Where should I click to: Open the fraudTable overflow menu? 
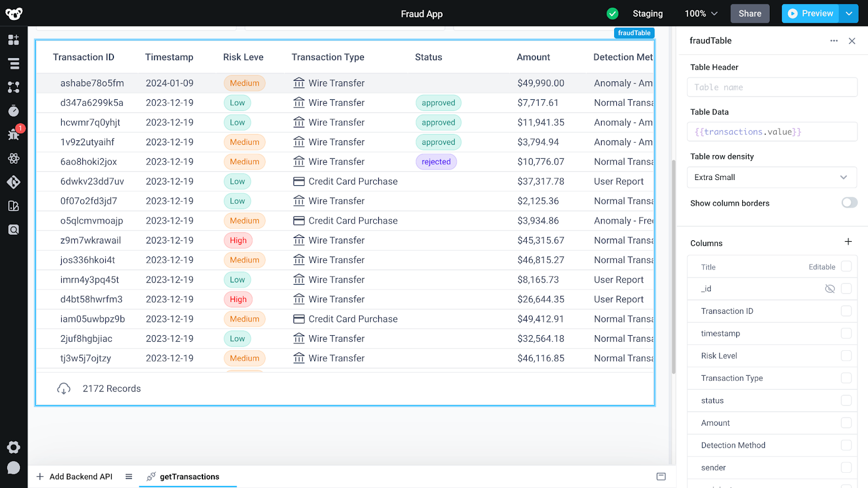pyautogui.click(x=833, y=41)
